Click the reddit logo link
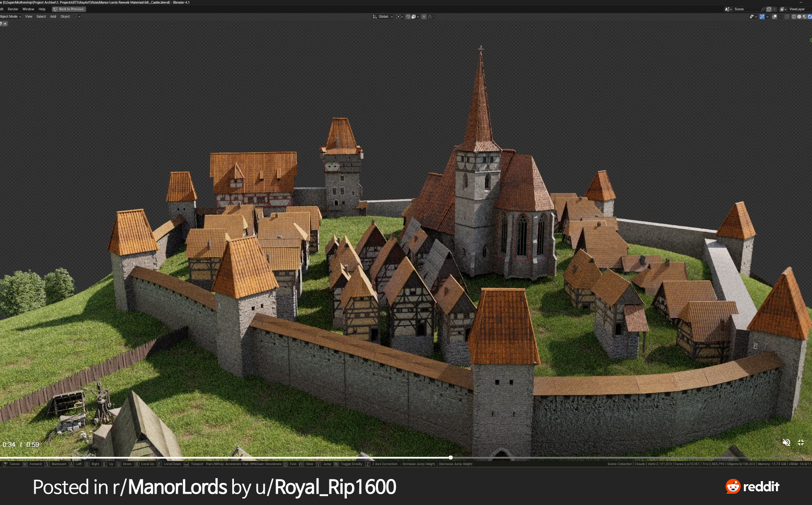This screenshot has width=812, height=505. (753, 486)
